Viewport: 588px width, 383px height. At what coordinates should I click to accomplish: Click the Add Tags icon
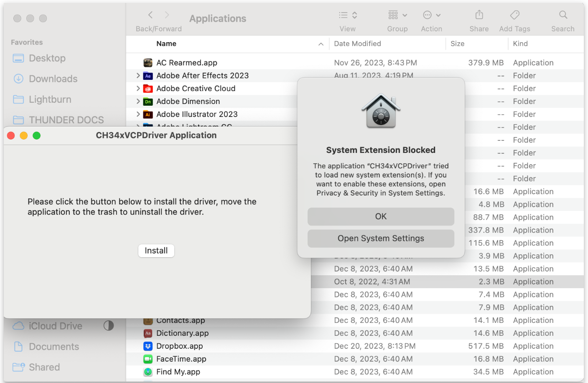(x=514, y=15)
